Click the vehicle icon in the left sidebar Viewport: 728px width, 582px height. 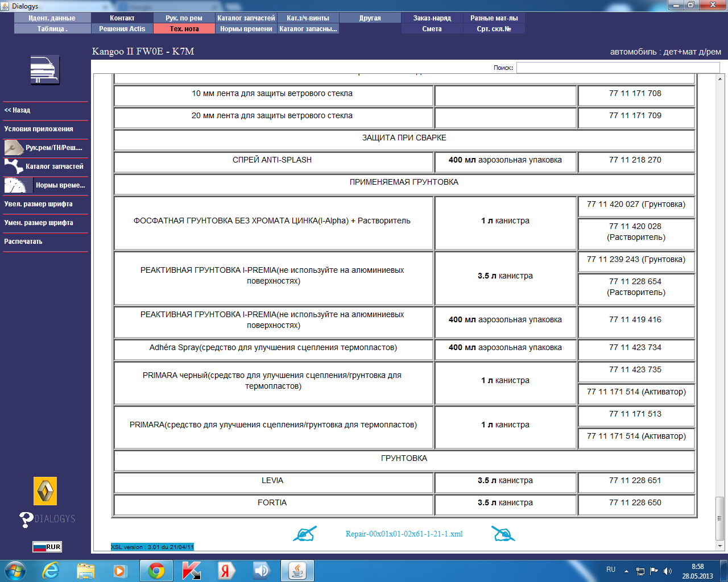click(x=45, y=70)
